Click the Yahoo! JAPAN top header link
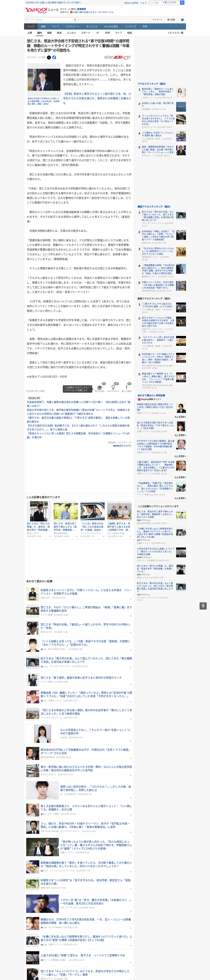The width and height of the screenshot is (210, 980). click(x=131, y=3)
